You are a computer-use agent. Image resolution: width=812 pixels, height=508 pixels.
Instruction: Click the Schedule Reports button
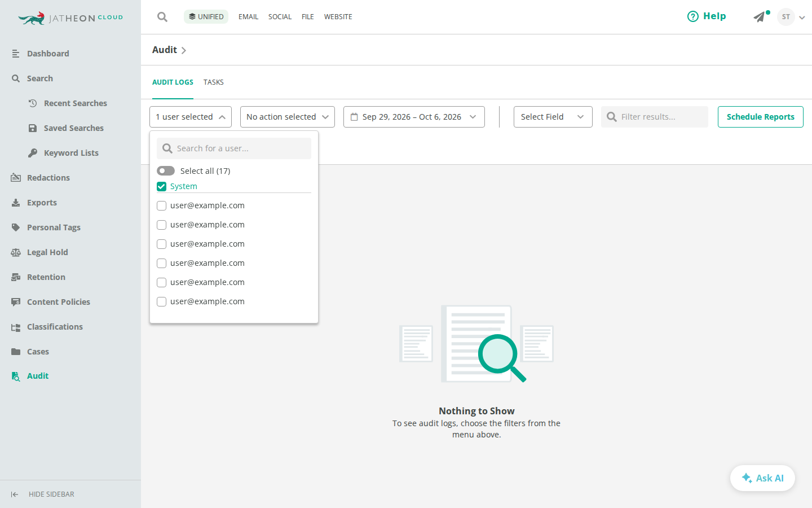click(761, 117)
